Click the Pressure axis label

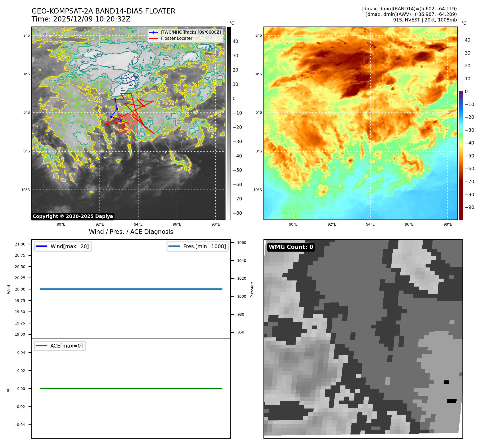252,289
